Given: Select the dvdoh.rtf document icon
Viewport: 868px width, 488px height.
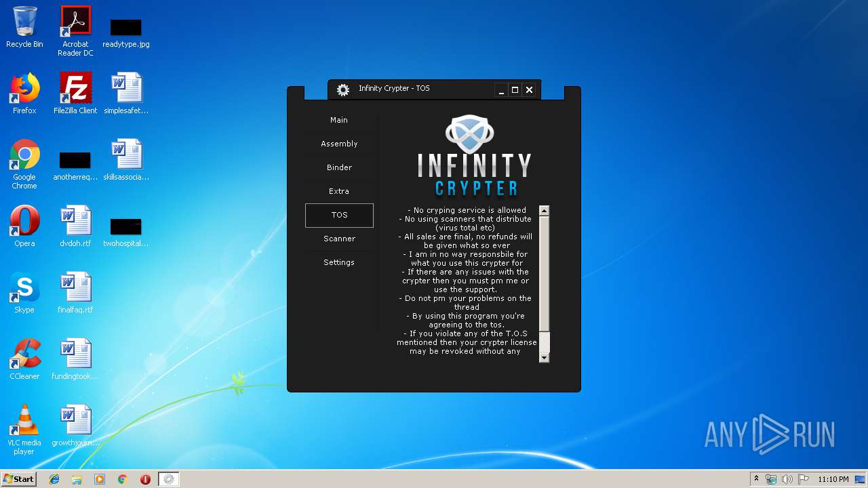Looking at the screenshot, I should point(75,226).
